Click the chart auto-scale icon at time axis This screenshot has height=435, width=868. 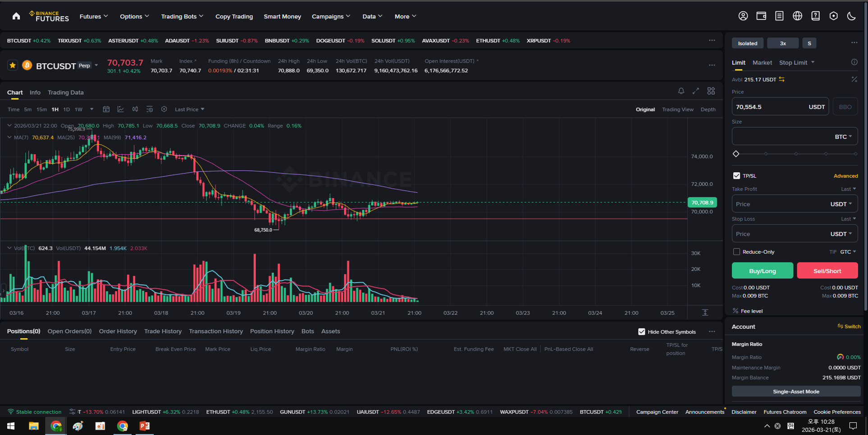pos(705,312)
